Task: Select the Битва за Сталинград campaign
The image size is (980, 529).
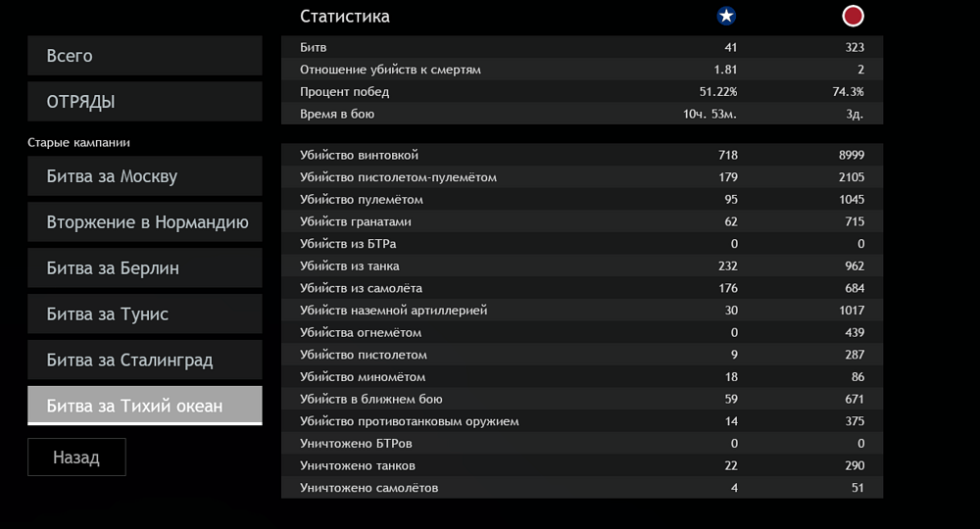Action: 145,361
